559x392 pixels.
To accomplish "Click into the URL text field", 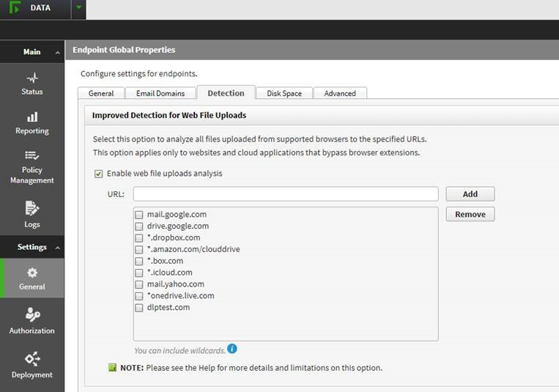I will 286,194.
